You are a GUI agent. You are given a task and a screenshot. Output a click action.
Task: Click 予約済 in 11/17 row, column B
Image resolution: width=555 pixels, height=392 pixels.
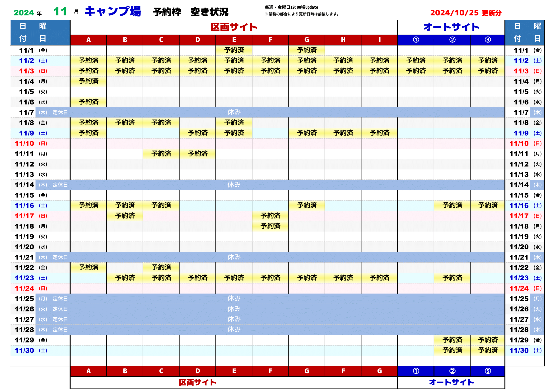[x=125, y=216]
